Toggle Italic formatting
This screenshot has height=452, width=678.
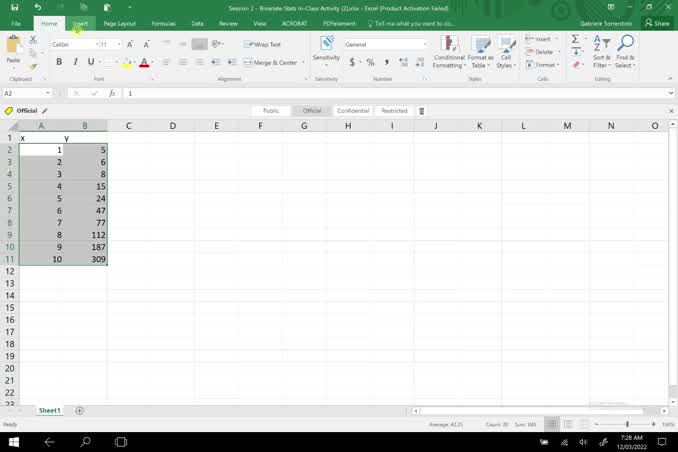77,62
